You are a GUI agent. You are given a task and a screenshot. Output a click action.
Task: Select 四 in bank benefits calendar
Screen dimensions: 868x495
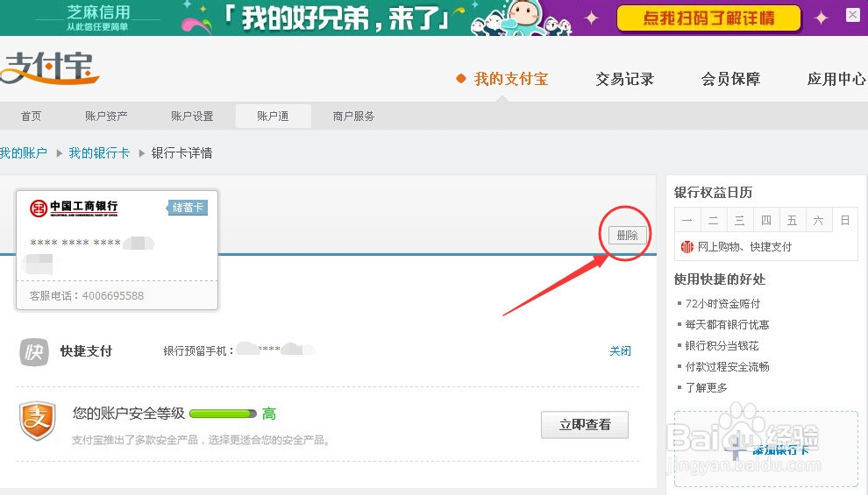tap(766, 221)
